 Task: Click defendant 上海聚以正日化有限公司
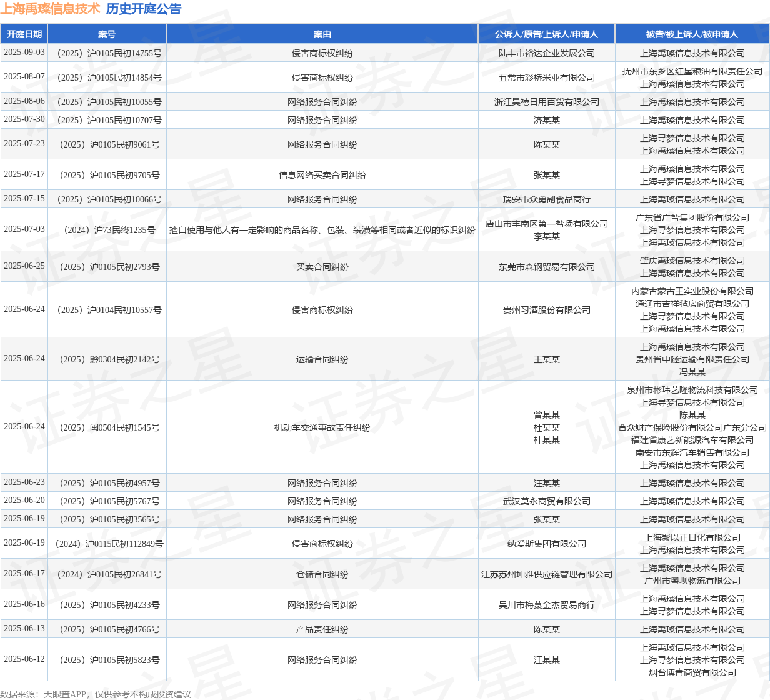692,537
